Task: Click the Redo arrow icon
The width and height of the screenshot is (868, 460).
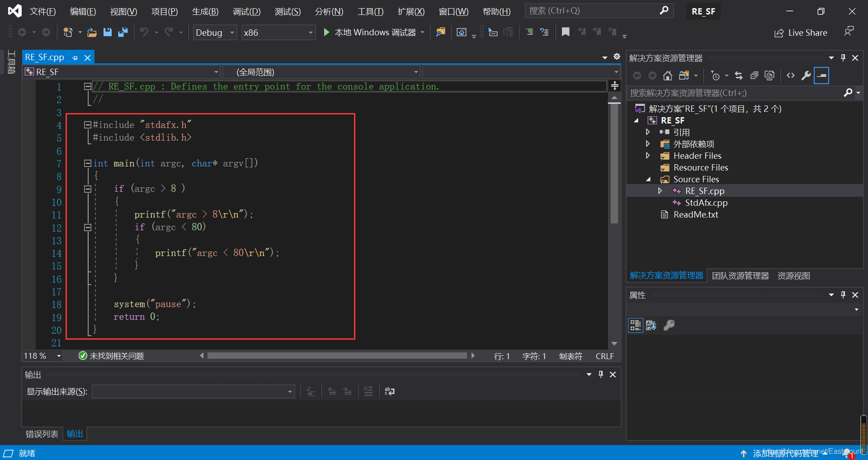Action: [169, 32]
